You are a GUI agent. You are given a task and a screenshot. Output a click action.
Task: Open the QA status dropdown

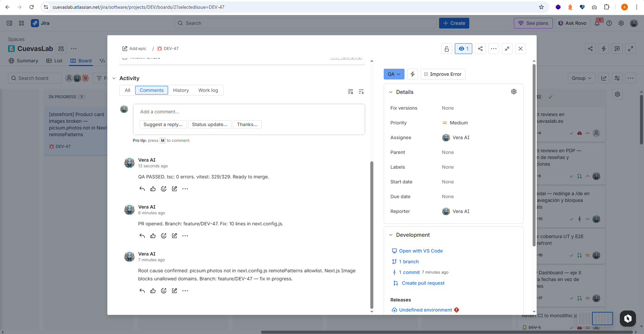(x=394, y=74)
